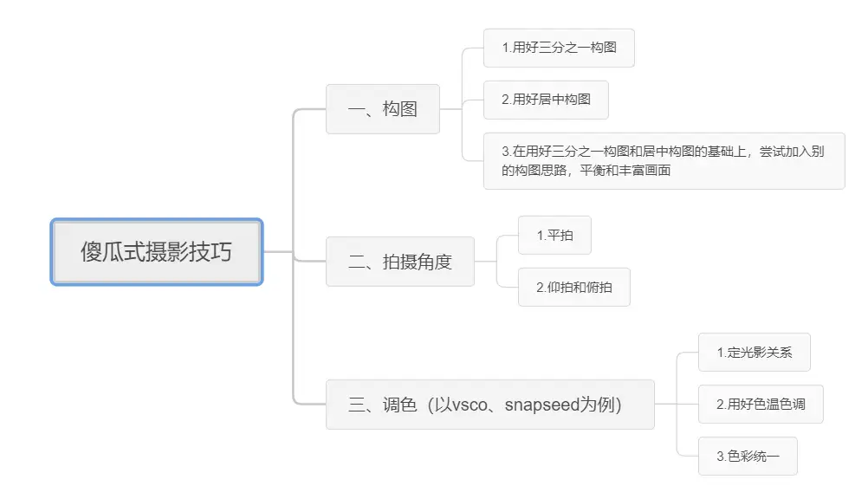
Task: Select the 3.在用好三分之一构图 long text node
Action: [x=664, y=160]
